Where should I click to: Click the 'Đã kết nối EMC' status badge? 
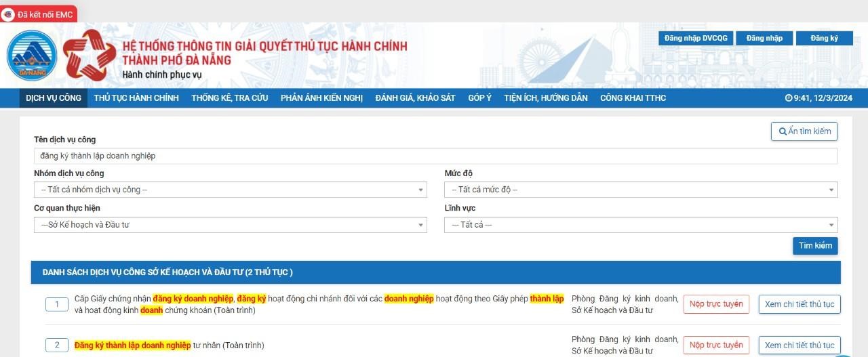(x=39, y=14)
